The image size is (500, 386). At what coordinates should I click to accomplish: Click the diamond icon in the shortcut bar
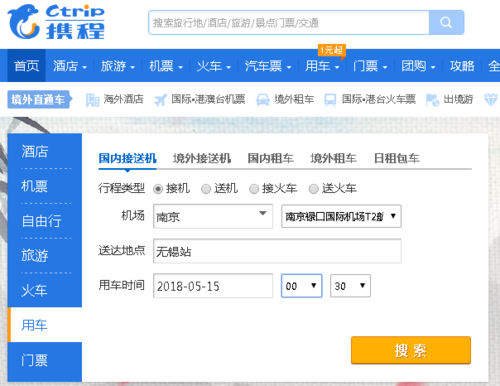coord(491,100)
